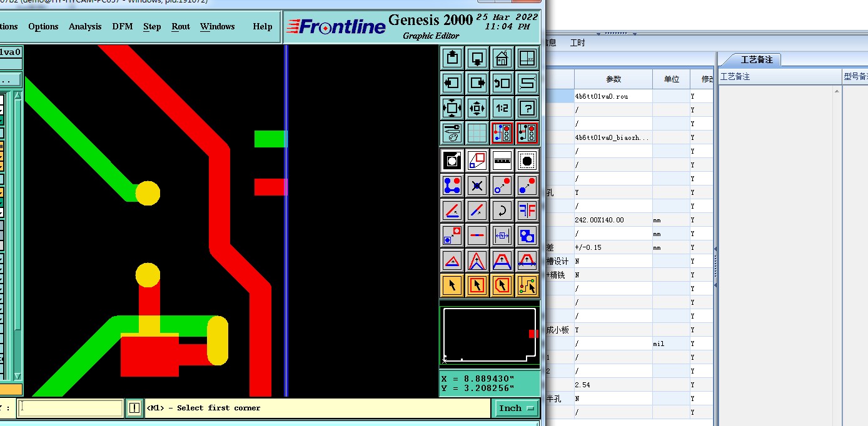Image resolution: width=868 pixels, height=426 pixels.
Task: Click the layer list scroll-up arrow
Action: (18, 97)
